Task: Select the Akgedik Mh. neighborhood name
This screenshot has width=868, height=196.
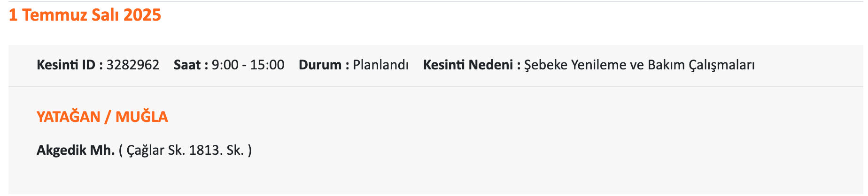Action: (x=76, y=150)
